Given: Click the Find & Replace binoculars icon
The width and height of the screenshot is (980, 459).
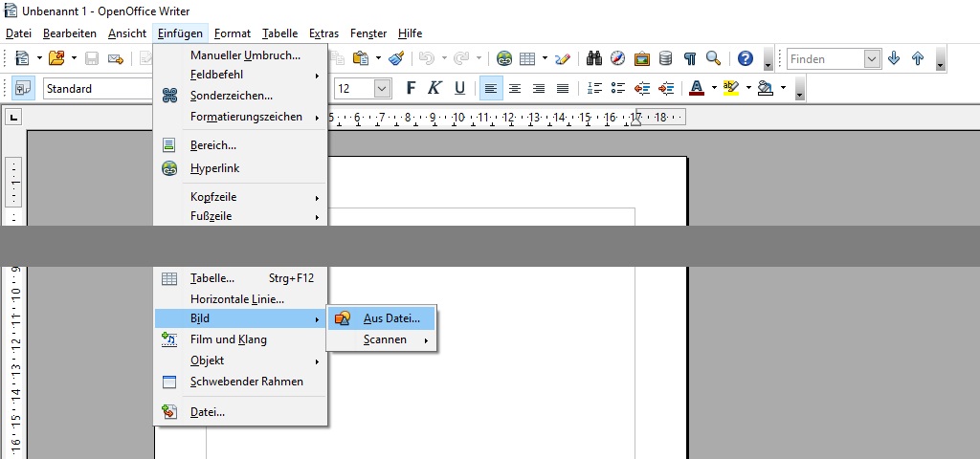Looking at the screenshot, I should (x=594, y=58).
